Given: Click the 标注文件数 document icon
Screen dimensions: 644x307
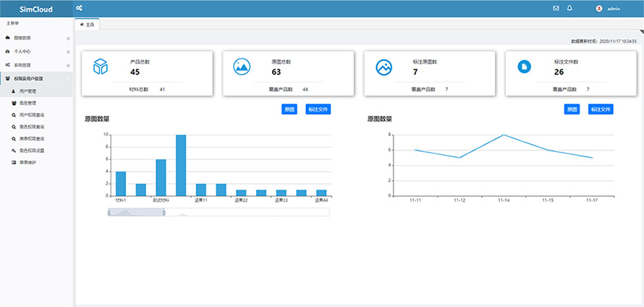Looking at the screenshot, I should click(x=524, y=67).
